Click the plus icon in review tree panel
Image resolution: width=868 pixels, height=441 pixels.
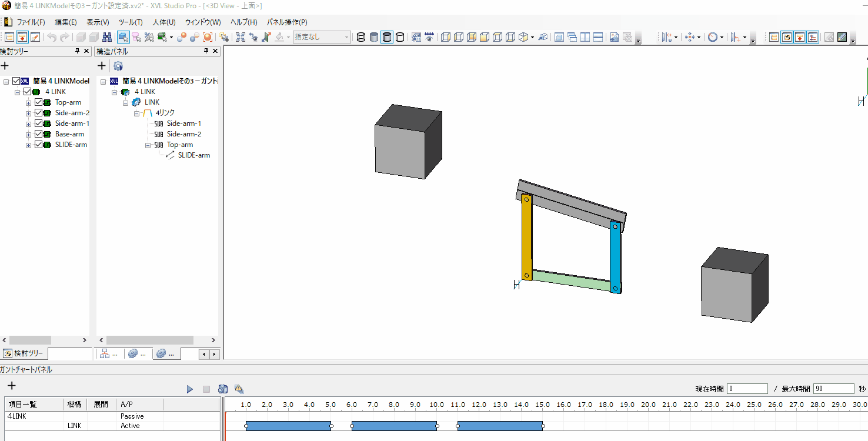point(5,66)
